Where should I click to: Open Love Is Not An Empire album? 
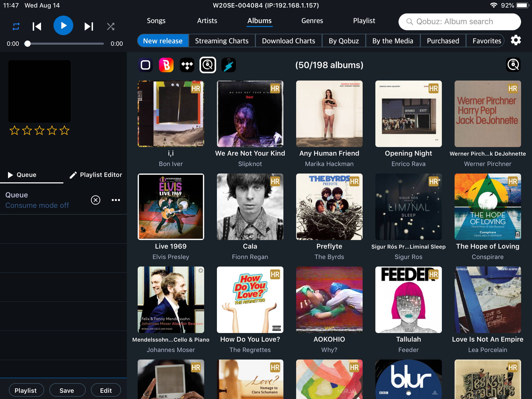click(488, 300)
